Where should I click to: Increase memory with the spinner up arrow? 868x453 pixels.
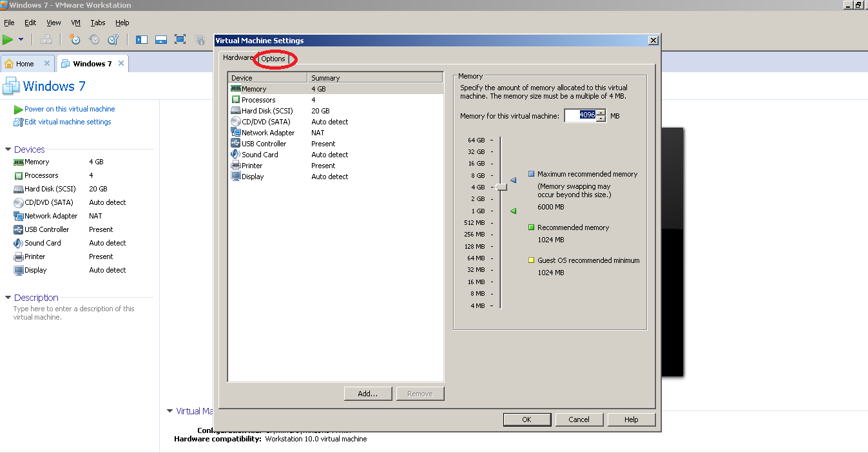coord(601,113)
